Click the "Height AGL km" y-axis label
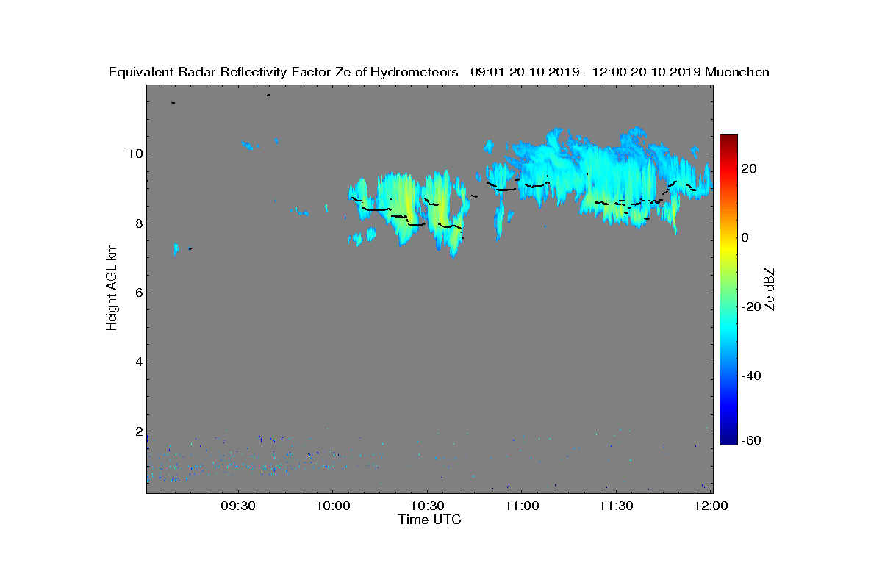The width and height of the screenshot is (882, 588). click(112, 288)
